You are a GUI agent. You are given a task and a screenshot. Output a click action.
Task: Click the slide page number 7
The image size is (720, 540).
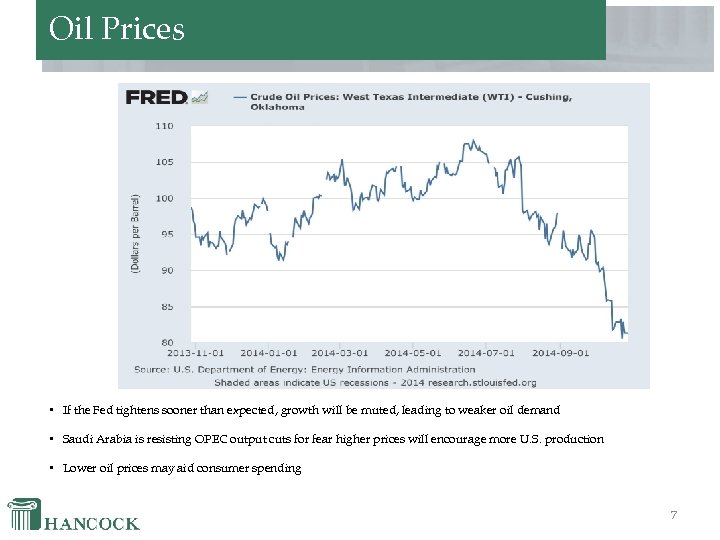pos(674,515)
